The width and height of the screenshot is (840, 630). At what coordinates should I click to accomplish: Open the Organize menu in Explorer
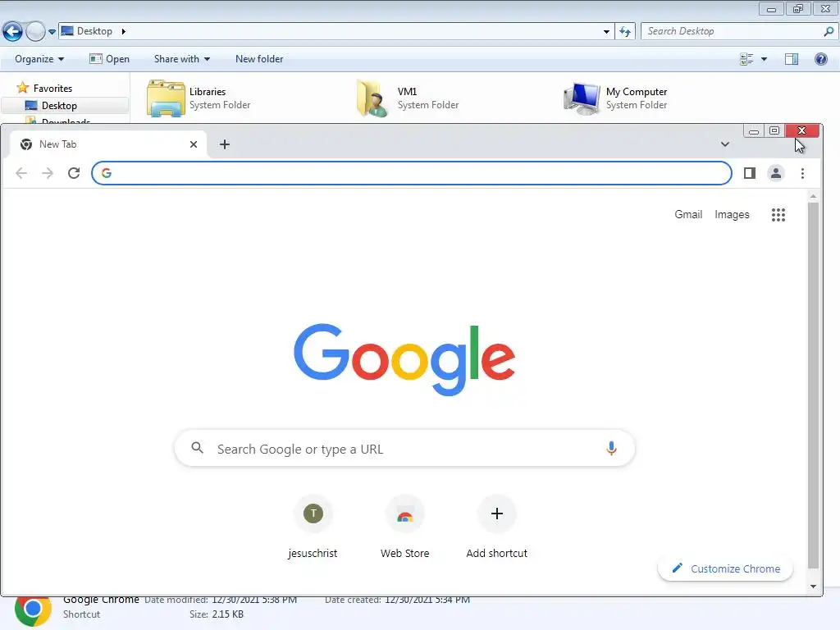click(39, 59)
